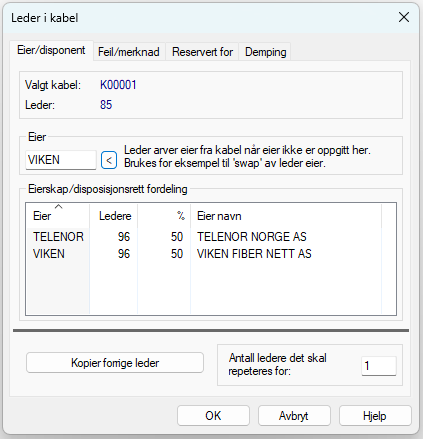
Task: Focus the Antall ledere repetition field
Action: pyautogui.click(x=379, y=366)
